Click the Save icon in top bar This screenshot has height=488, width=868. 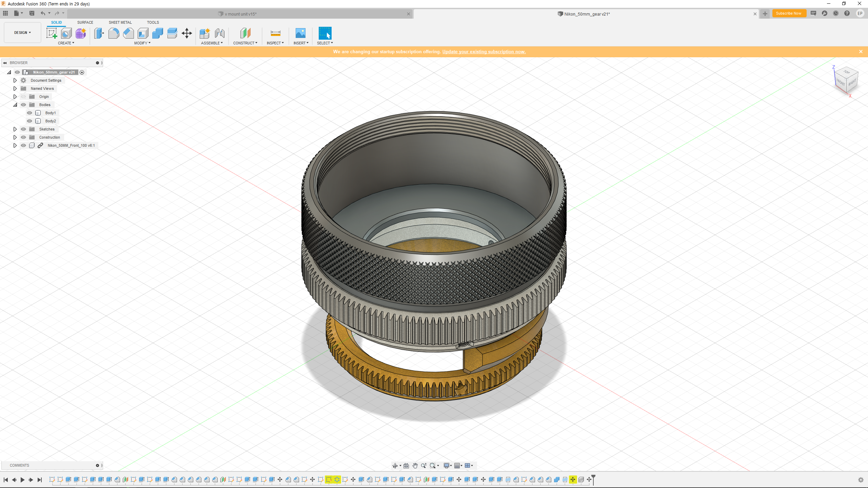32,13
